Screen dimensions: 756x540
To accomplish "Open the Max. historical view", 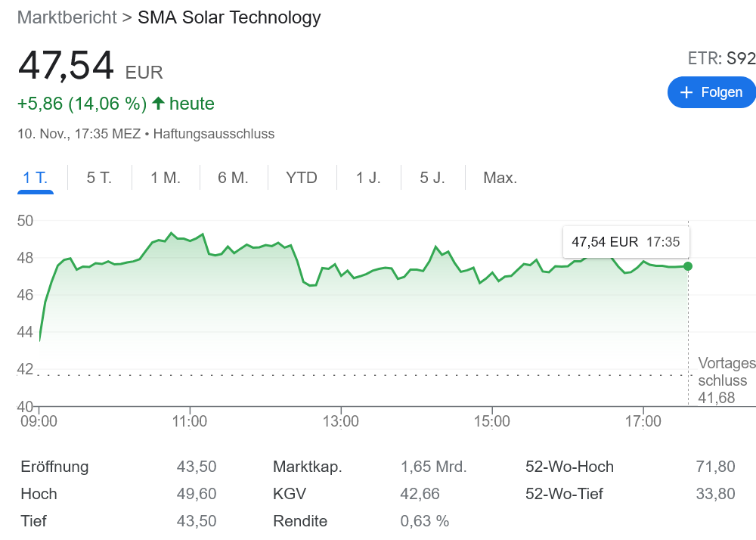I will coord(501,177).
